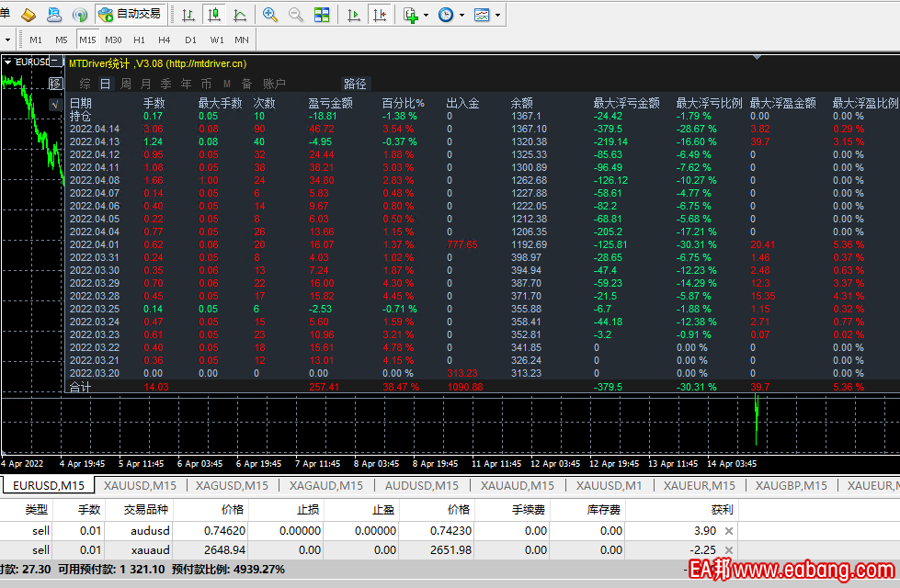This screenshot has width=900, height=588.
Task: Select the M30 timeframe
Action: [x=113, y=40]
